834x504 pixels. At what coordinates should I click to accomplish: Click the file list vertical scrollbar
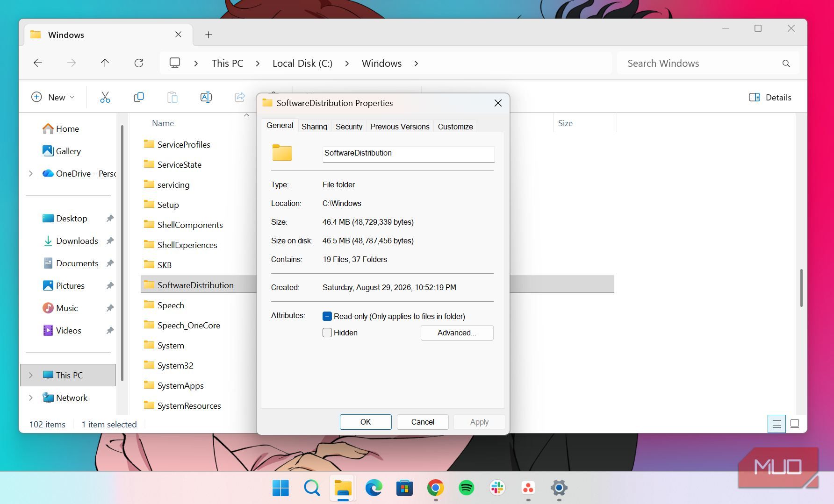click(801, 287)
